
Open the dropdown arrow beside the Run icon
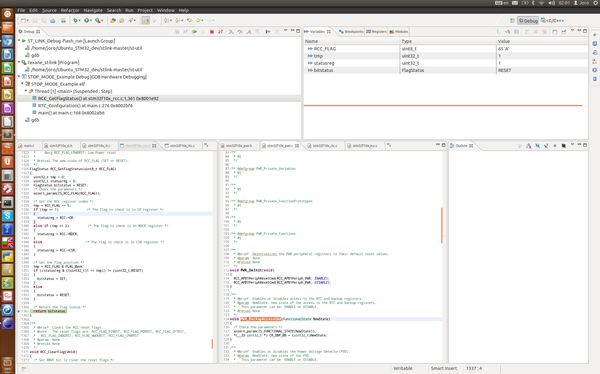click(x=91, y=21)
